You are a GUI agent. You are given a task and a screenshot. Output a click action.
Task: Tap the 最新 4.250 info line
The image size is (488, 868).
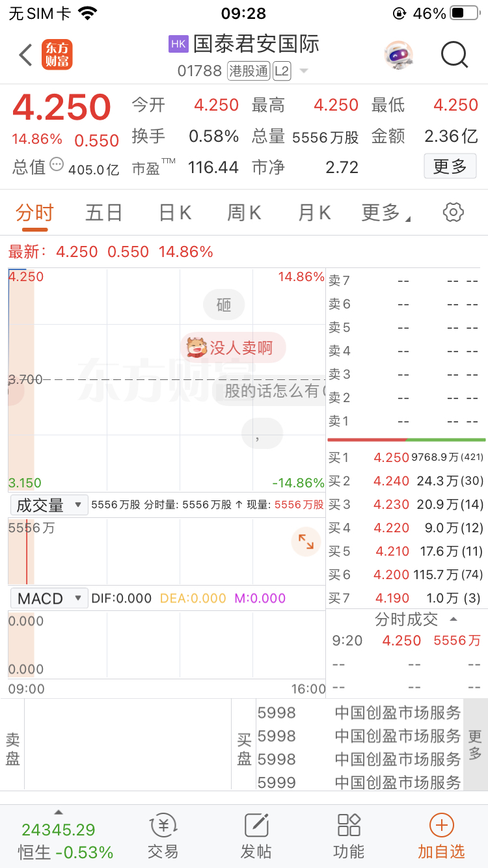[111, 252]
